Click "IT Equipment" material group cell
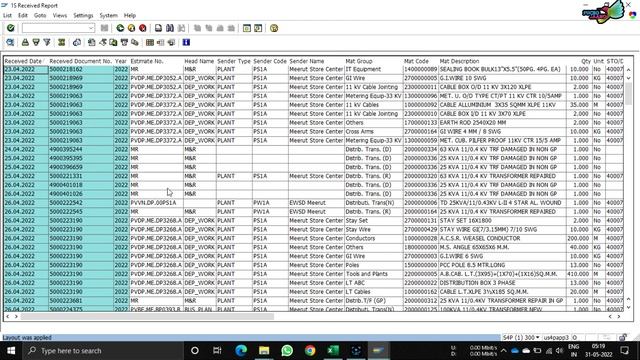640x360 pixels. 374,69
